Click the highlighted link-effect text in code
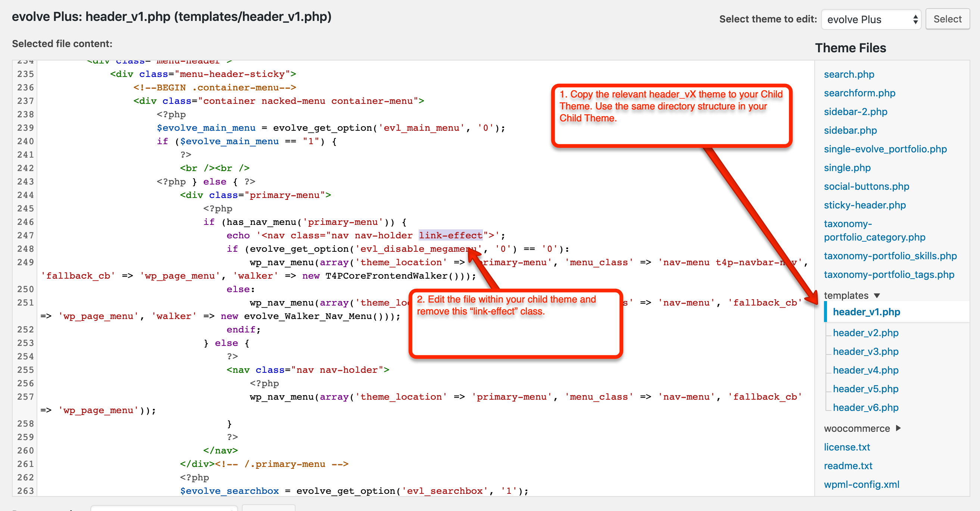 (x=450, y=235)
